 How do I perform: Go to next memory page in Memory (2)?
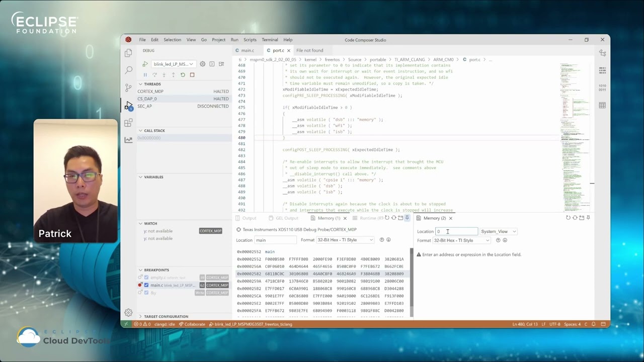point(505,240)
